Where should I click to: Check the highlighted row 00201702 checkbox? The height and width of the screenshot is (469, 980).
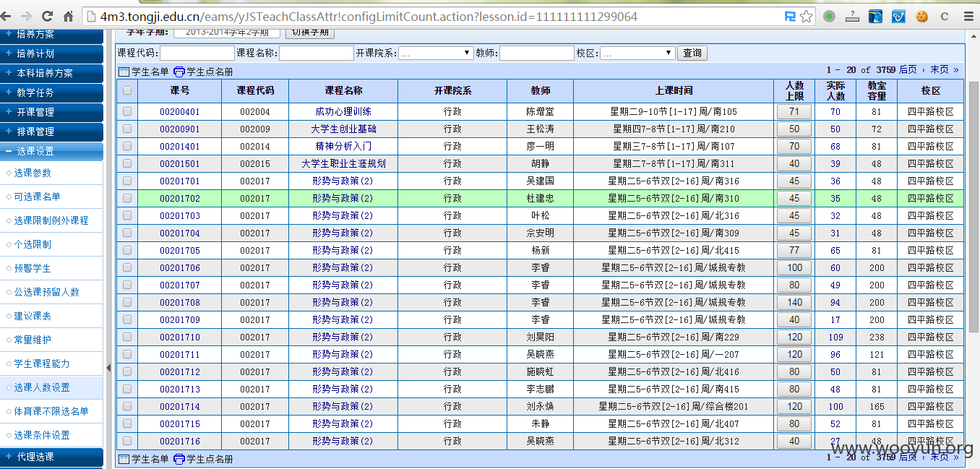pos(127,198)
